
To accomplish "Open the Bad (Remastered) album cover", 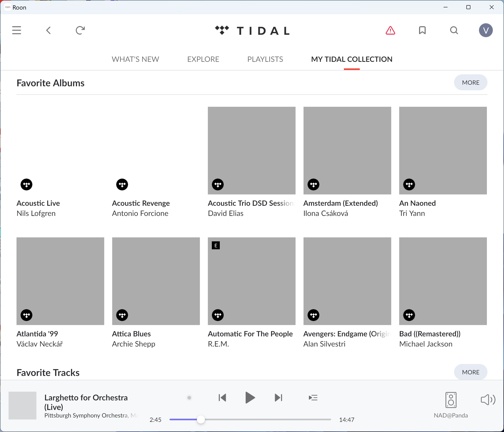I will tap(443, 281).
